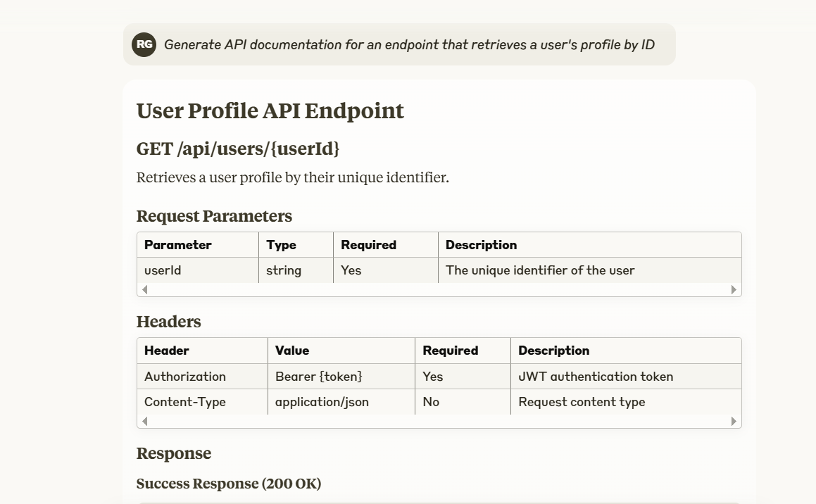Click the JWT authentication token description
816x504 pixels.
coord(596,377)
